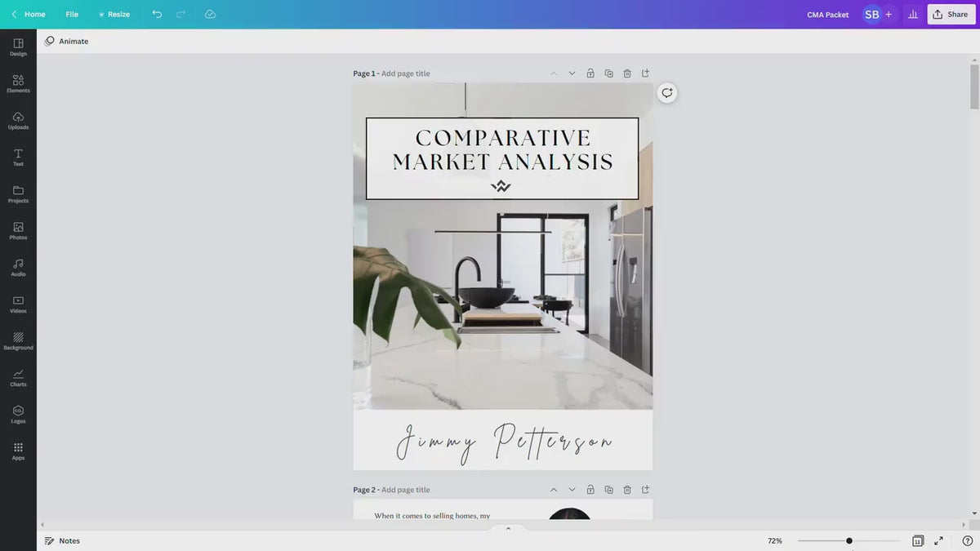Open the Logos panel
Screen dimensions: 980x551
pos(18,414)
